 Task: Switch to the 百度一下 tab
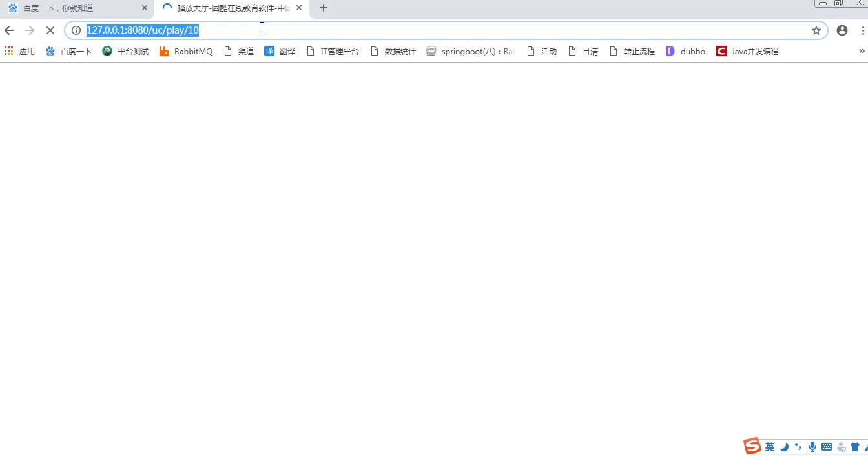coord(77,8)
